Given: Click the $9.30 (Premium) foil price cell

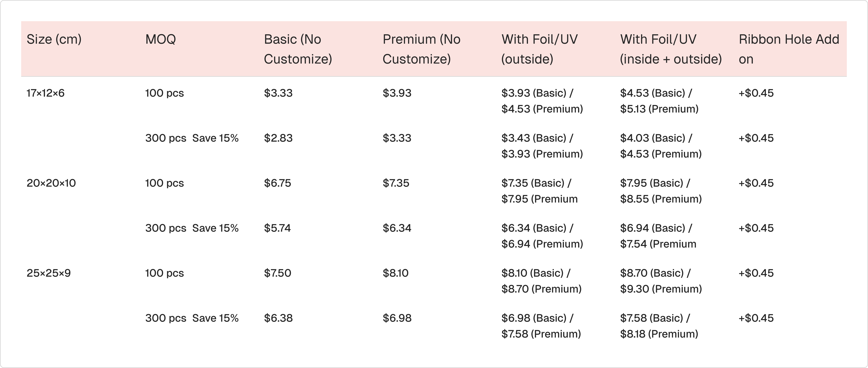Looking at the screenshot, I should tap(661, 289).
